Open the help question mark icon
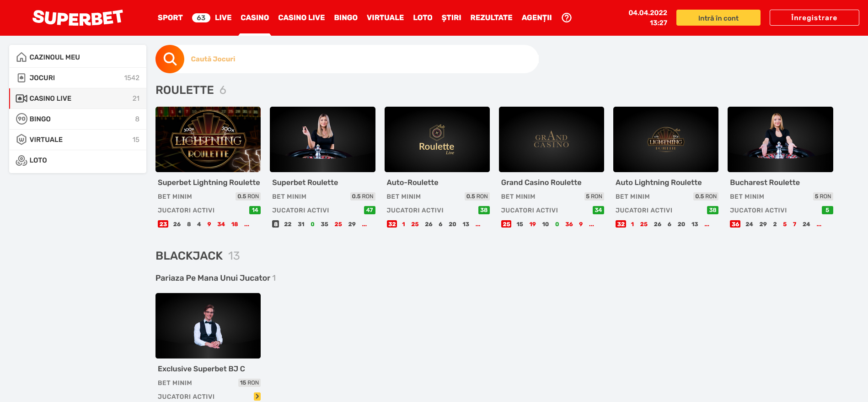 (567, 18)
